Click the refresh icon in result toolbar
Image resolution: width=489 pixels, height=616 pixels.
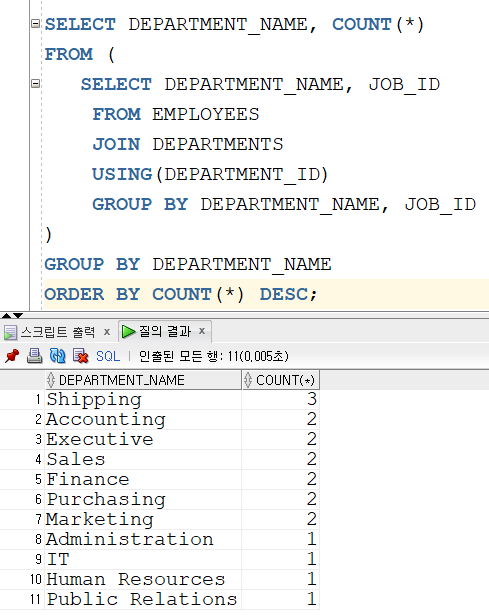[x=57, y=356]
